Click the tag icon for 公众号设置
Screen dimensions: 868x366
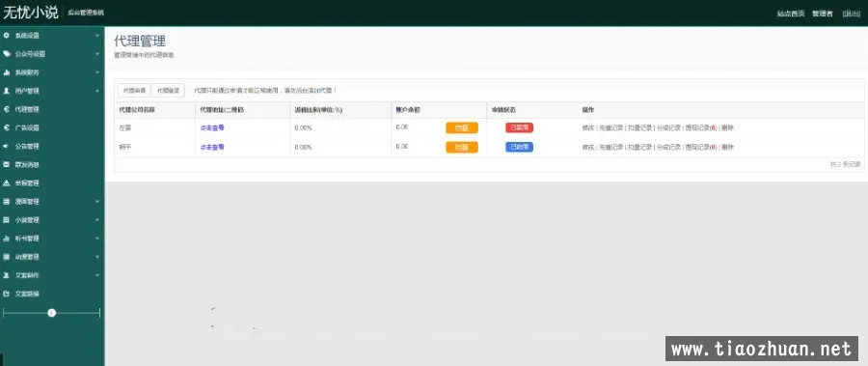[x=7, y=54]
